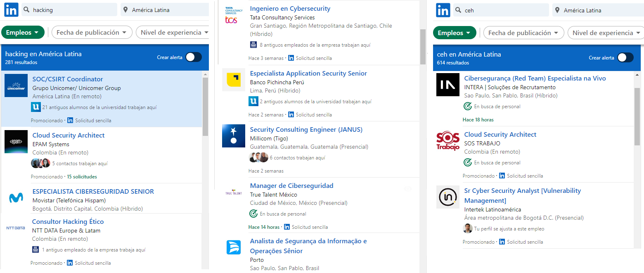Image resolution: width=644 pixels, height=273 pixels.
Task: Click '15 solicitudes' under EPAM job
Action: coord(82,177)
